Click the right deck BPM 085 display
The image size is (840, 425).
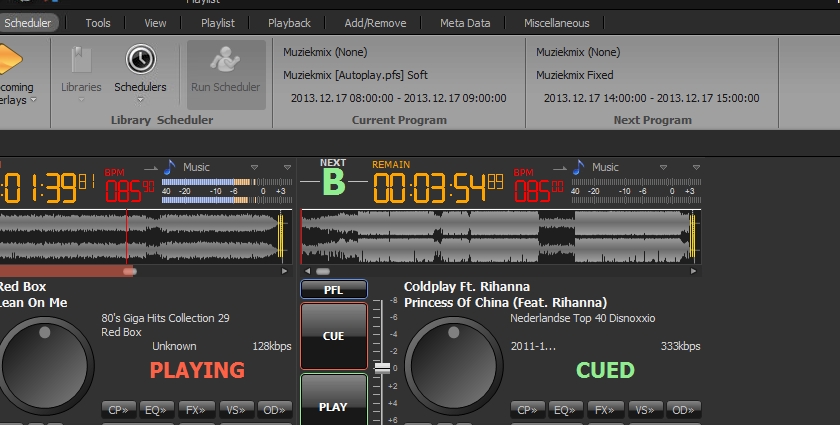(x=538, y=190)
